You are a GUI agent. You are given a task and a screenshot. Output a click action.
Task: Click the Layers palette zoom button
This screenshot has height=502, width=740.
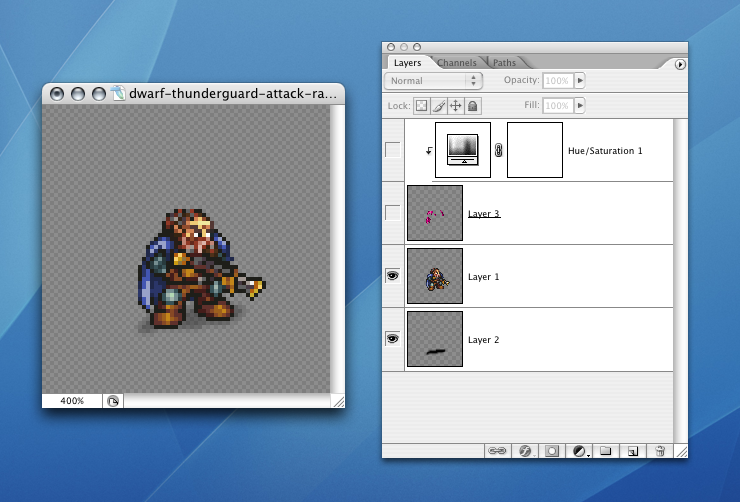pyautogui.click(x=417, y=47)
